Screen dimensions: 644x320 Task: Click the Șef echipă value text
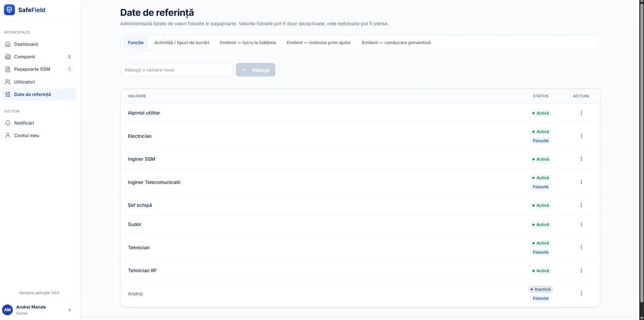[140, 205]
